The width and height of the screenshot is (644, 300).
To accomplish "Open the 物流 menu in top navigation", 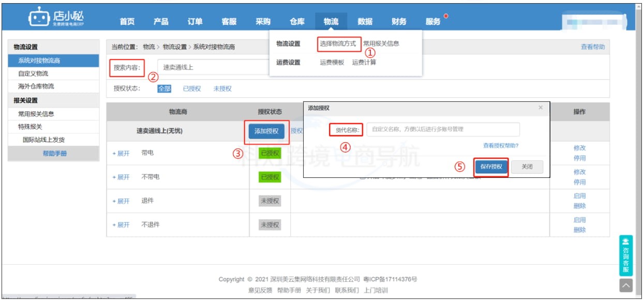I will pyautogui.click(x=329, y=22).
